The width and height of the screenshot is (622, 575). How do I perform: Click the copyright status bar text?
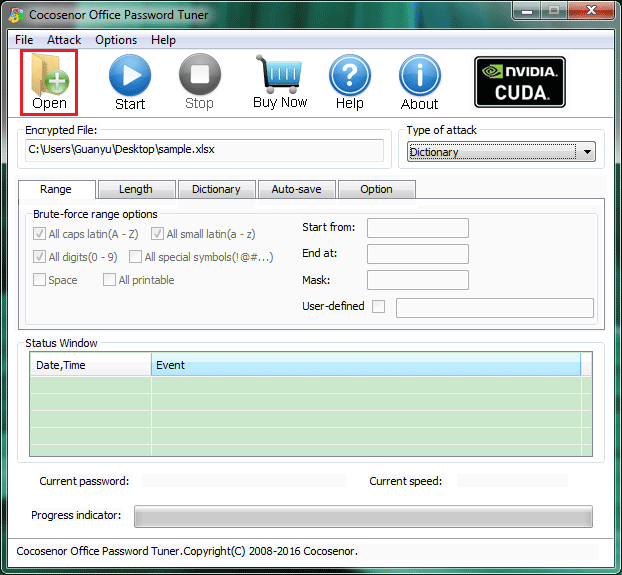(x=187, y=551)
